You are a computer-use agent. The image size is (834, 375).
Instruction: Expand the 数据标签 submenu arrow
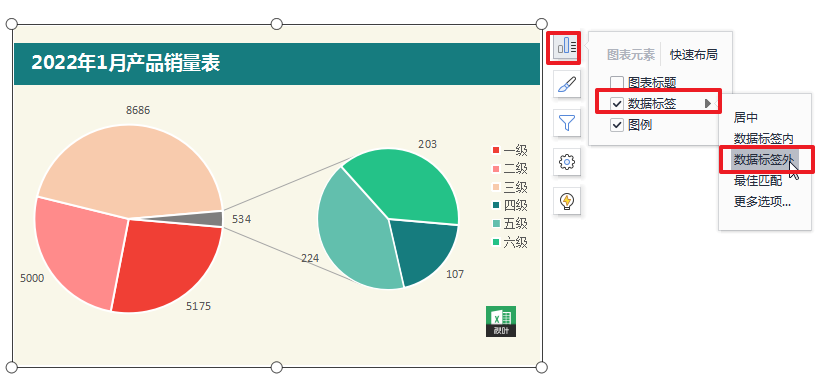(708, 103)
